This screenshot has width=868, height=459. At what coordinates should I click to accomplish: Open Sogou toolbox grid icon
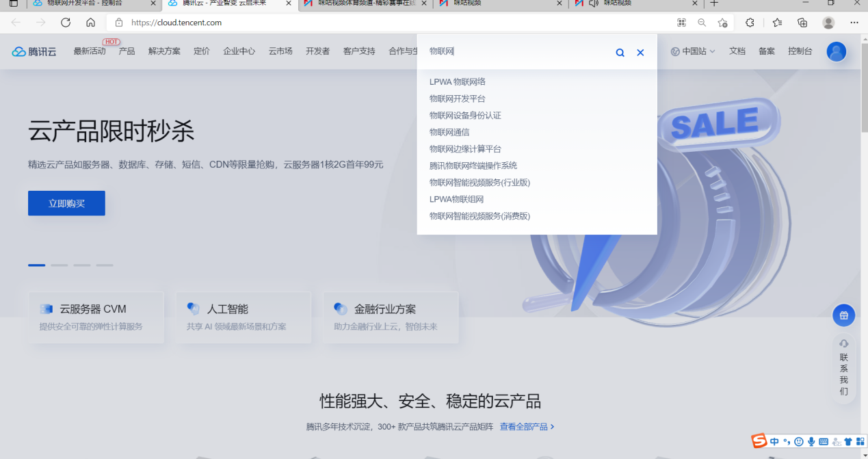pos(860,442)
